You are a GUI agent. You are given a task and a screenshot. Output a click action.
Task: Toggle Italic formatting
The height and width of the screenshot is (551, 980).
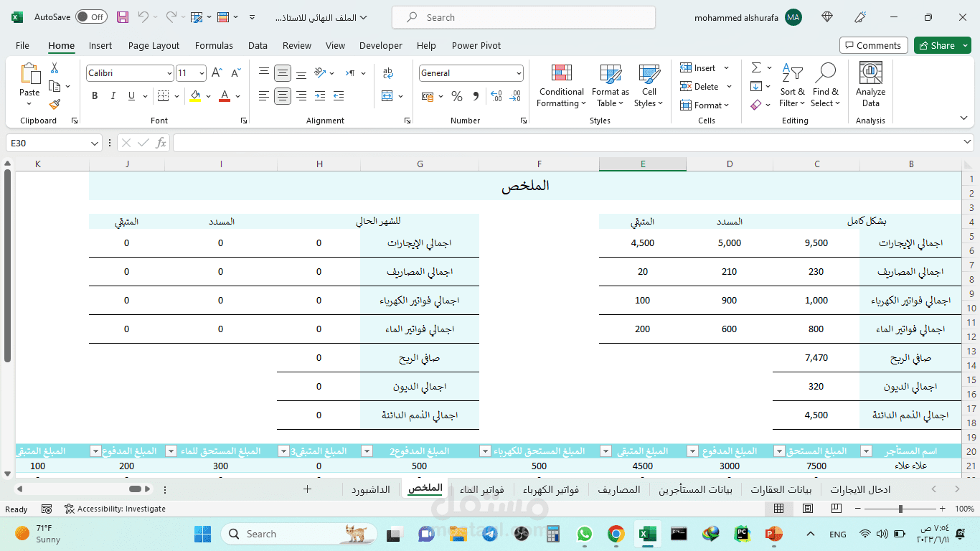click(113, 96)
